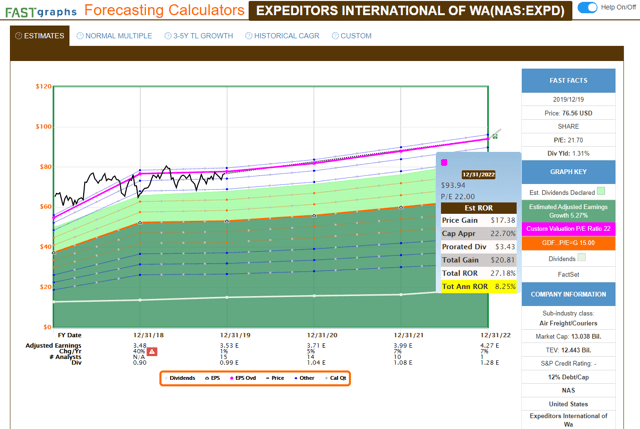The width and height of the screenshot is (640, 429).
Task: Click the magenta marker in the tooltip
Action: pos(444,162)
